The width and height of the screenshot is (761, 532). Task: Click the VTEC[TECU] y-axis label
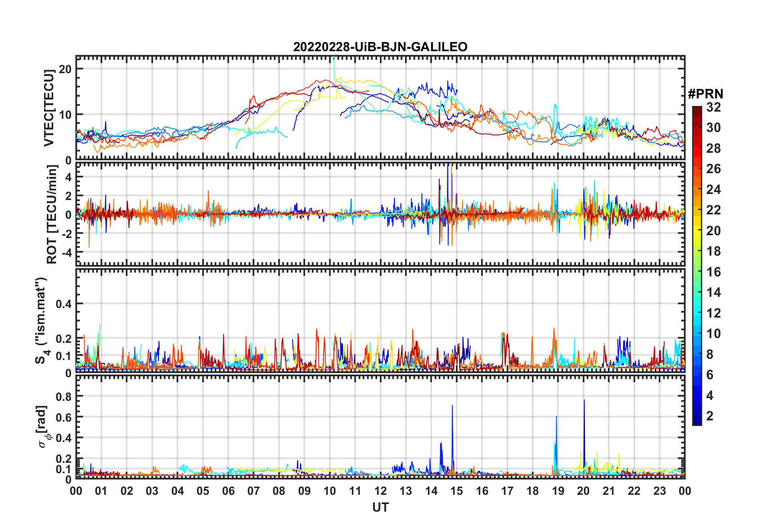(x=49, y=108)
